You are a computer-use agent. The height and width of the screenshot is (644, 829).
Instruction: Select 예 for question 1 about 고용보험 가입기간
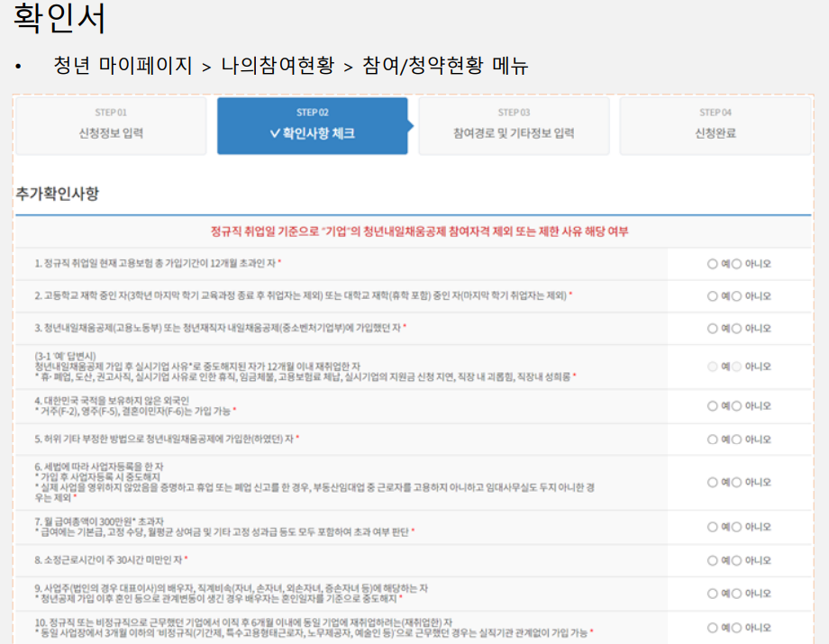pyautogui.click(x=712, y=262)
